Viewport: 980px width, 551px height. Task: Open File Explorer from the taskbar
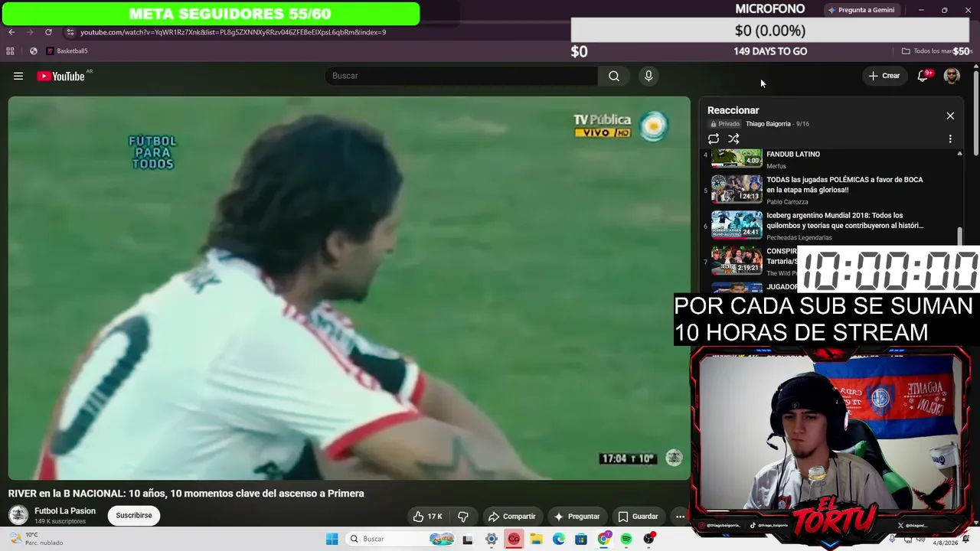[537, 539]
